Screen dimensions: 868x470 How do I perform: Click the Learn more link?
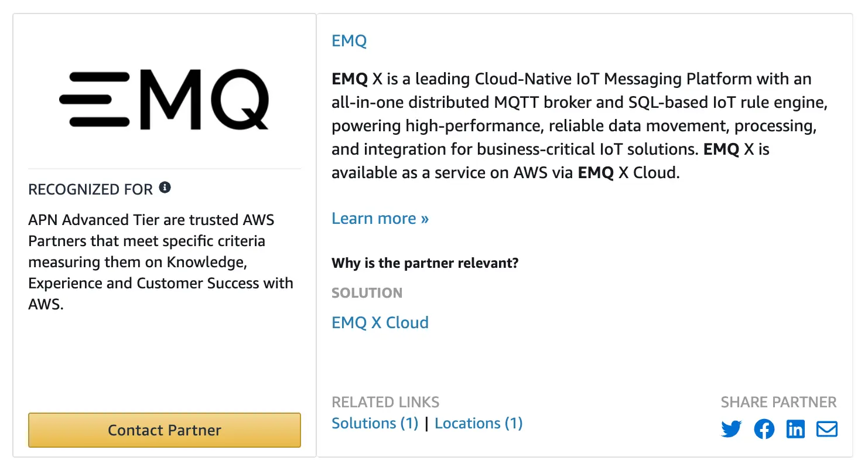[380, 218]
